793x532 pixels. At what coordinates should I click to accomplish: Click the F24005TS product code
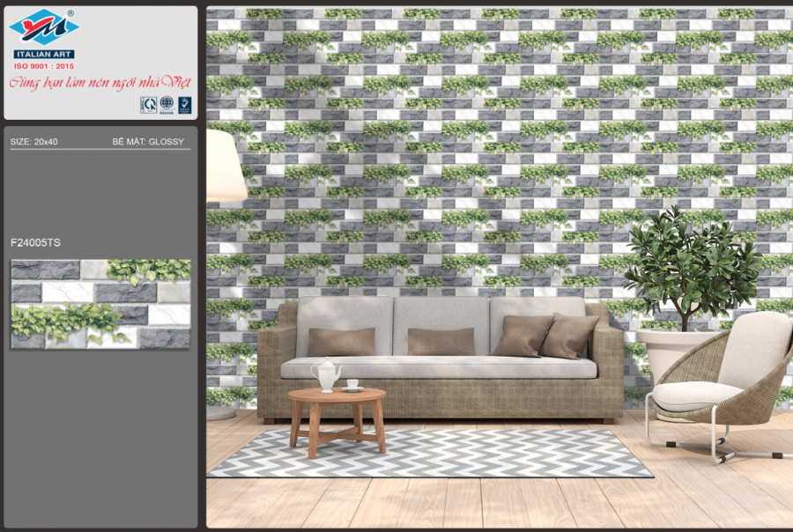point(35,242)
